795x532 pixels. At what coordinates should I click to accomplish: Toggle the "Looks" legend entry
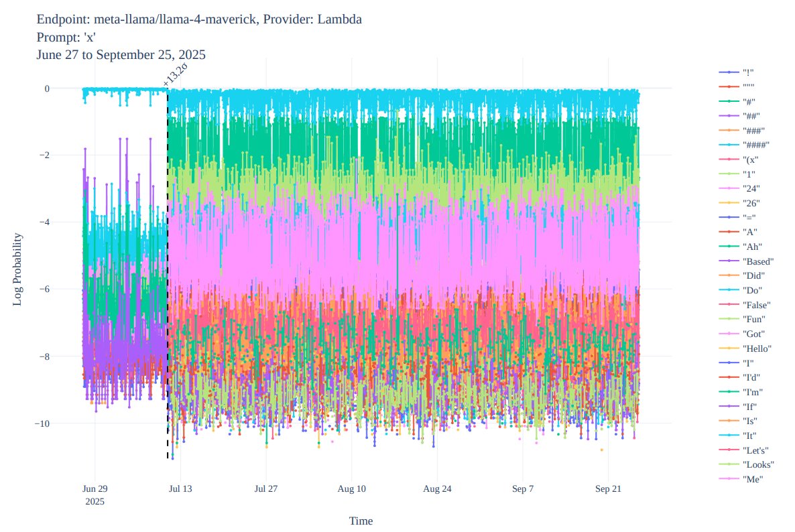(746, 464)
